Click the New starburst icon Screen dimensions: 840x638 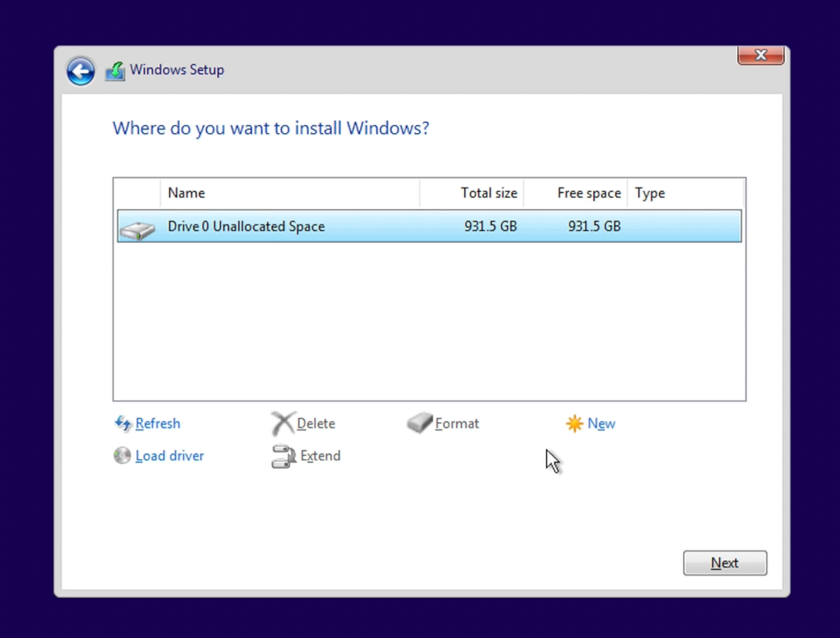(x=574, y=423)
